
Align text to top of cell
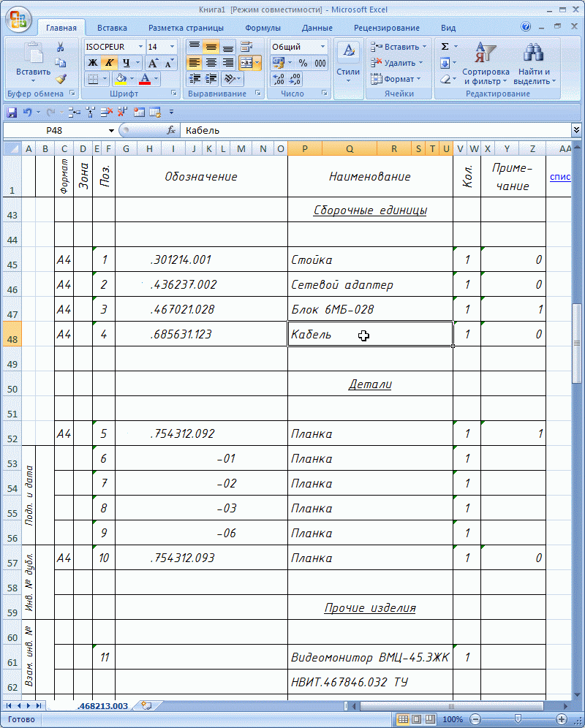[195, 47]
